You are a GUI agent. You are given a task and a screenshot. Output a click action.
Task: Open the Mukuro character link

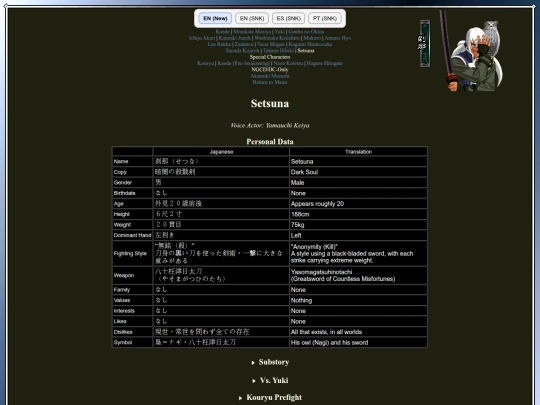(312, 38)
